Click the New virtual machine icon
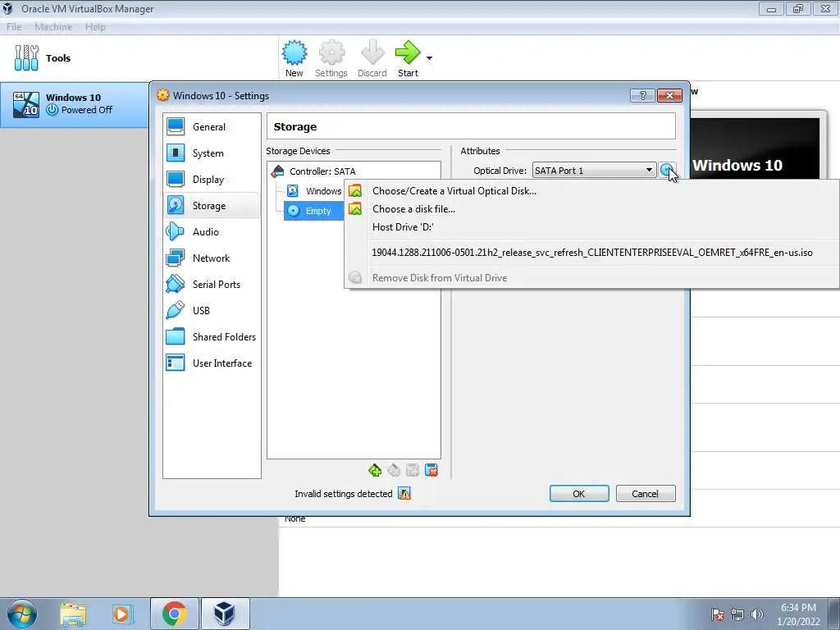Image resolution: width=840 pixels, height=630 pixels. pos(294,58)
